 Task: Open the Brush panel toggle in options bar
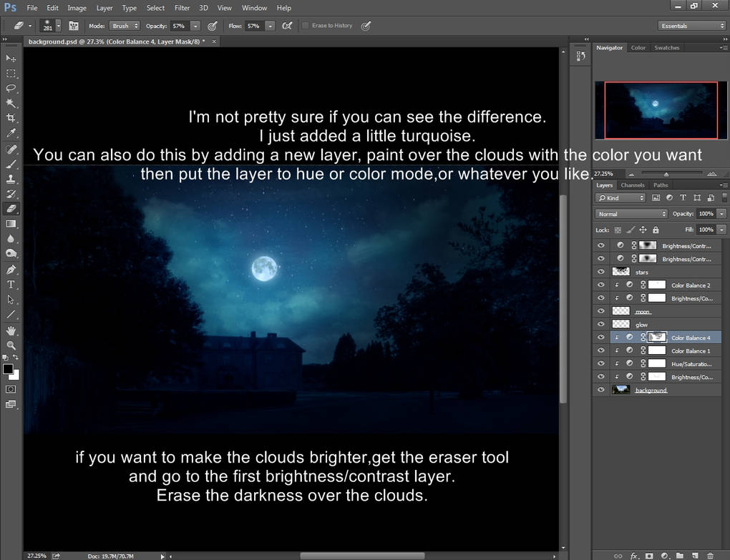pyautogui.click(x=74, y=26)
